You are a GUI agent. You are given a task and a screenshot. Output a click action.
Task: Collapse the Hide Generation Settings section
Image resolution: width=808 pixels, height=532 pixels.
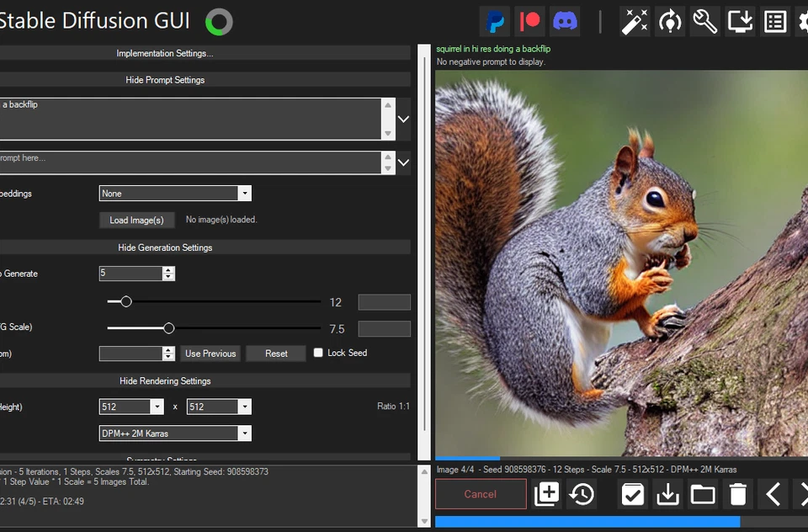164,247
